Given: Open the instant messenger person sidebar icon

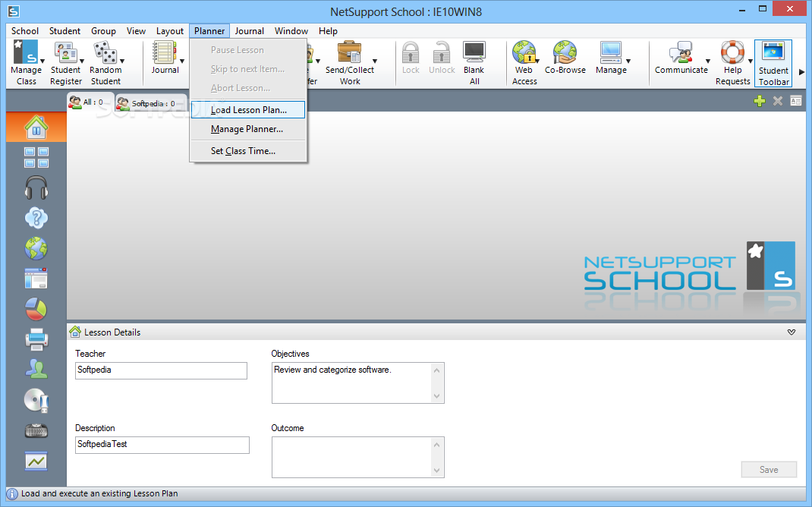Looking at the screenshot, I should tap(36, 370).
